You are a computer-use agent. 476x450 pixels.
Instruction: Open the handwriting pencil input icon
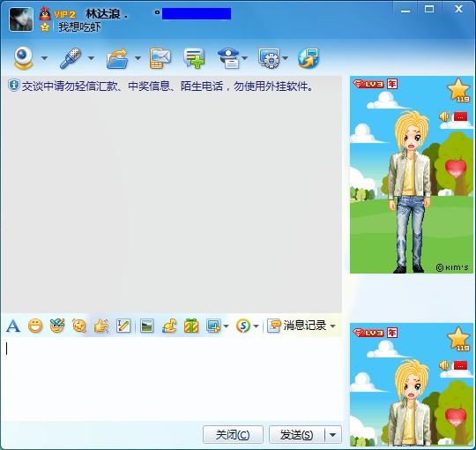pos(123,326)
